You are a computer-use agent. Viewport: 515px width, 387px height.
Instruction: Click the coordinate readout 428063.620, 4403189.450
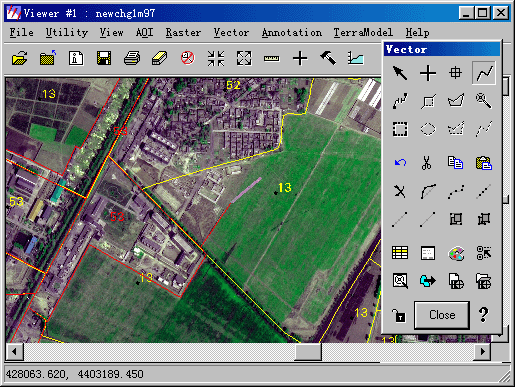coord(75,374)
